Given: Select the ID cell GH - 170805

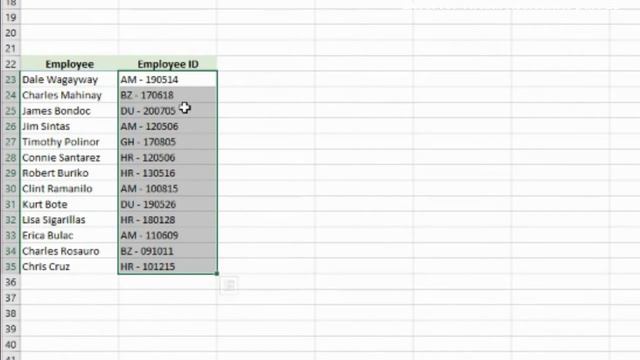Looking at the screenshot, I should point(168,142).
